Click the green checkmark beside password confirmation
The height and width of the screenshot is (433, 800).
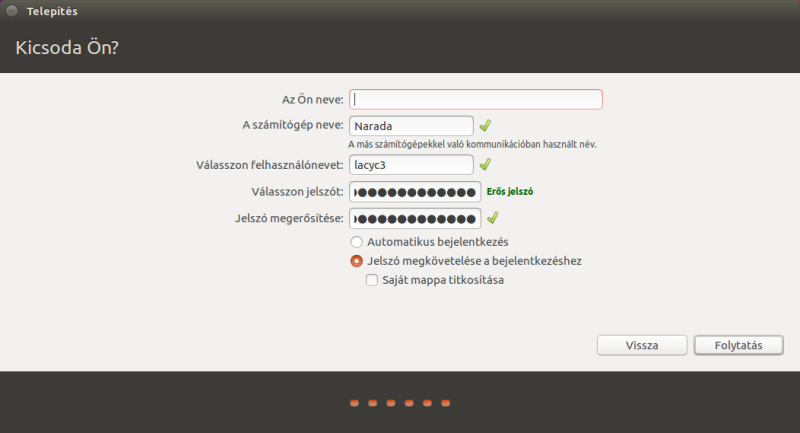pyautogui.click(x=492, y=218)
